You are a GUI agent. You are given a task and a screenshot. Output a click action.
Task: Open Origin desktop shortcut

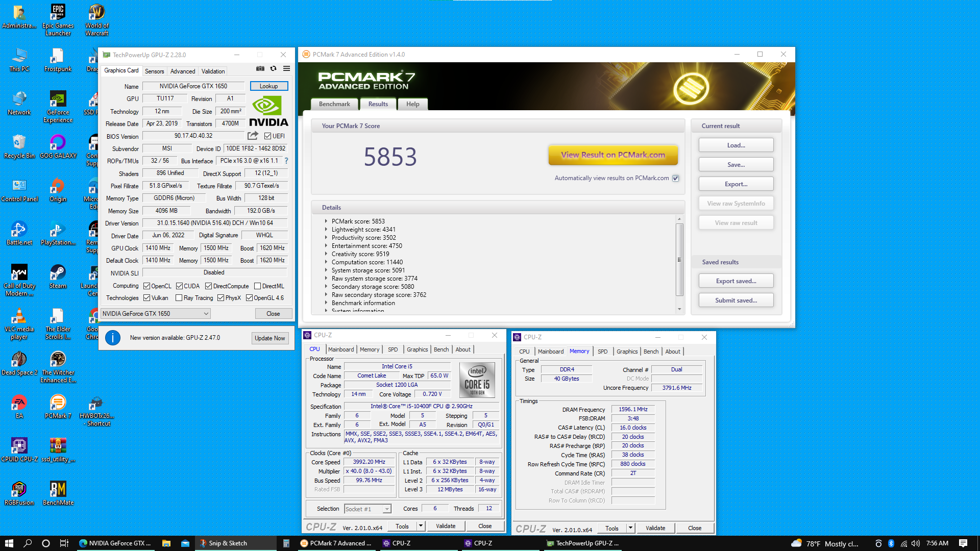point(58,190)
